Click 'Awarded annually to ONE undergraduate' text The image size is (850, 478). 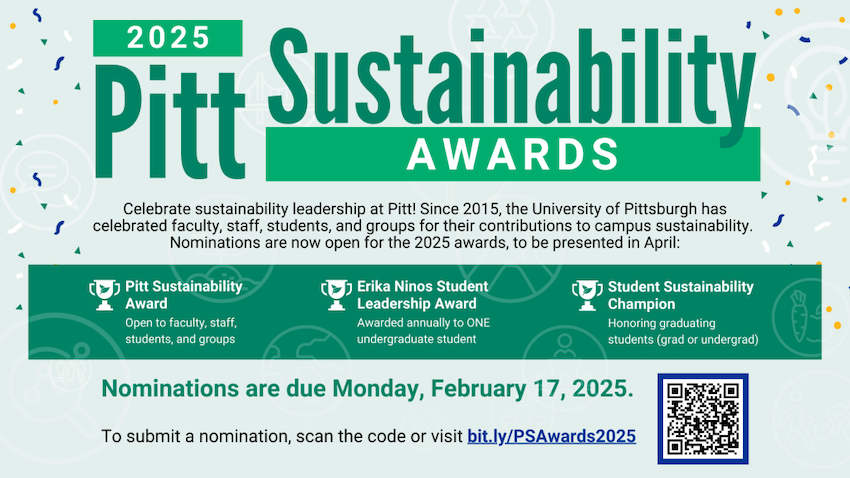[x=416, y=331]
